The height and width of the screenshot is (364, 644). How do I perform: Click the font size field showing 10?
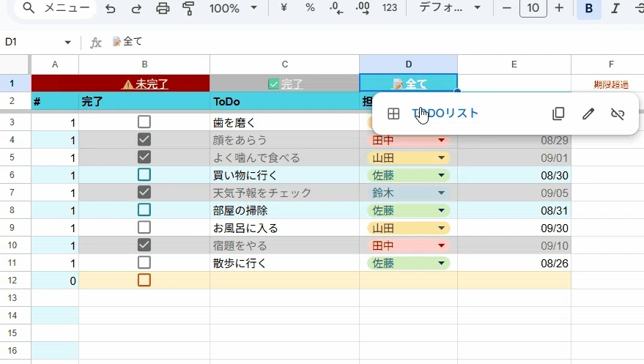coord(533,8)
